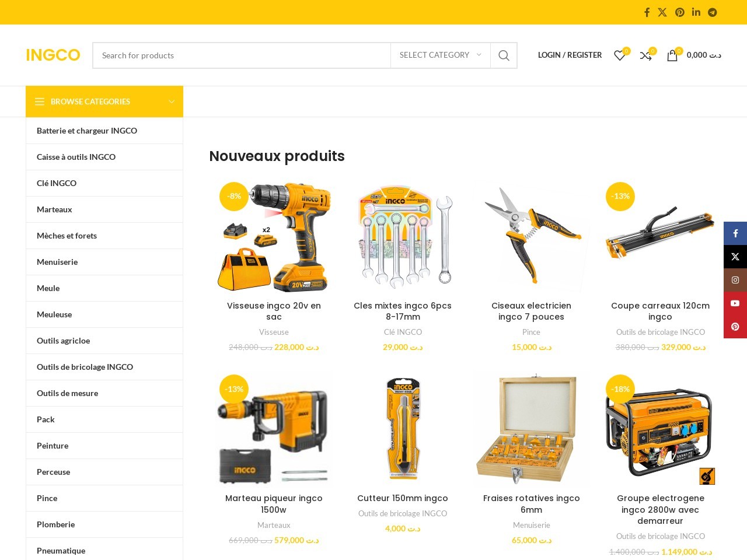The height and width of the screenshot is (560, 747).
Task: Open Ciseaux electricien product image
Action: 532,236
